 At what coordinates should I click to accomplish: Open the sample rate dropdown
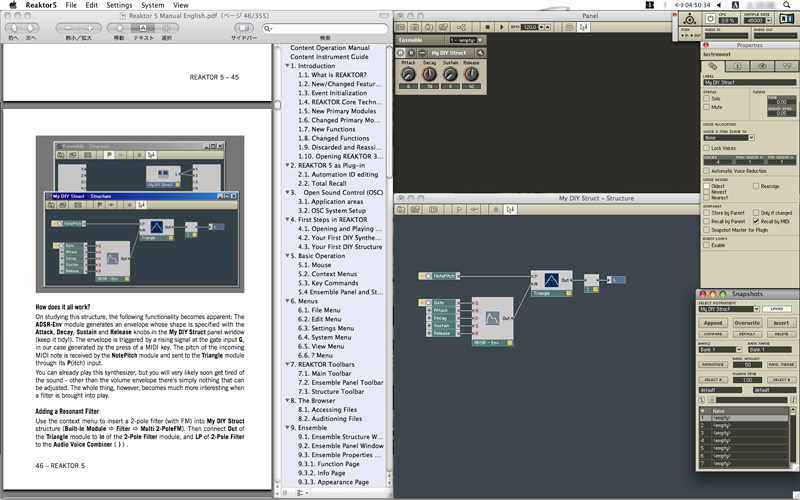pos(758,20)
